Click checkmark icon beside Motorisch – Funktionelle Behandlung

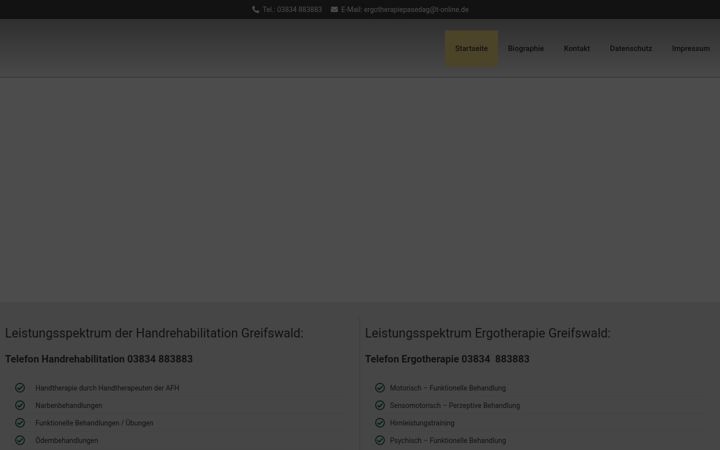(380, 388)
